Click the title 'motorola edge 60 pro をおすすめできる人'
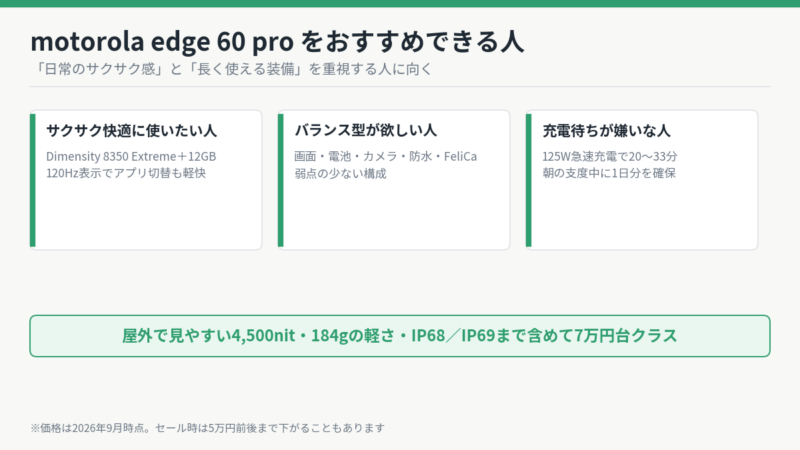Image resolution: width=800 pixels, height=450 pixels. click(277, 41)
